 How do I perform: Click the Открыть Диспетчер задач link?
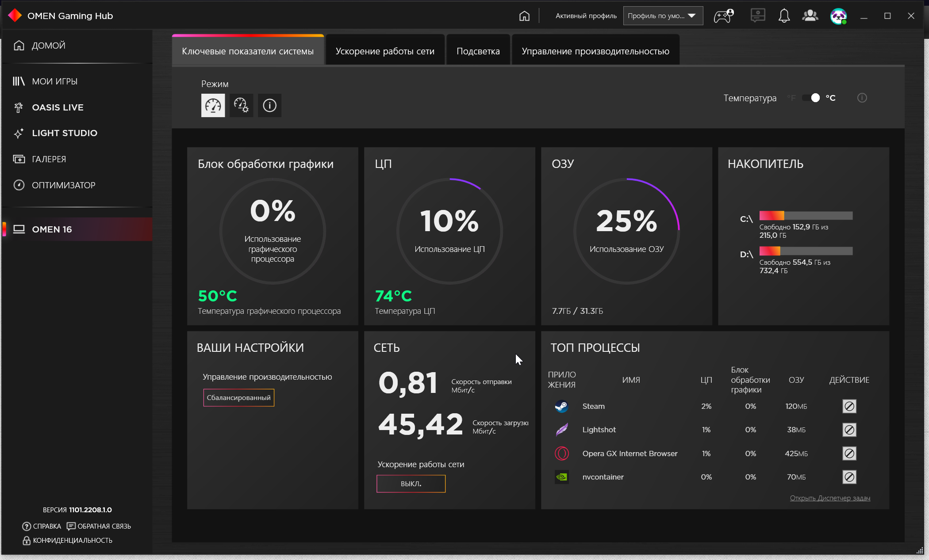pos(830,498)
